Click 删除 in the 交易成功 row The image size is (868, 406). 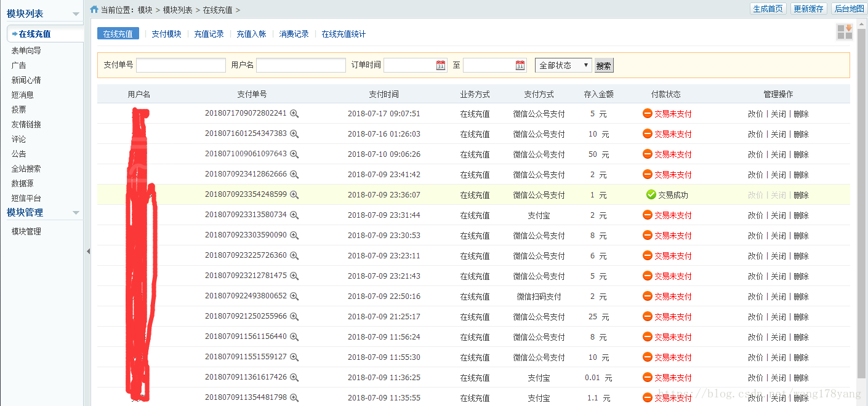[801, 195]
